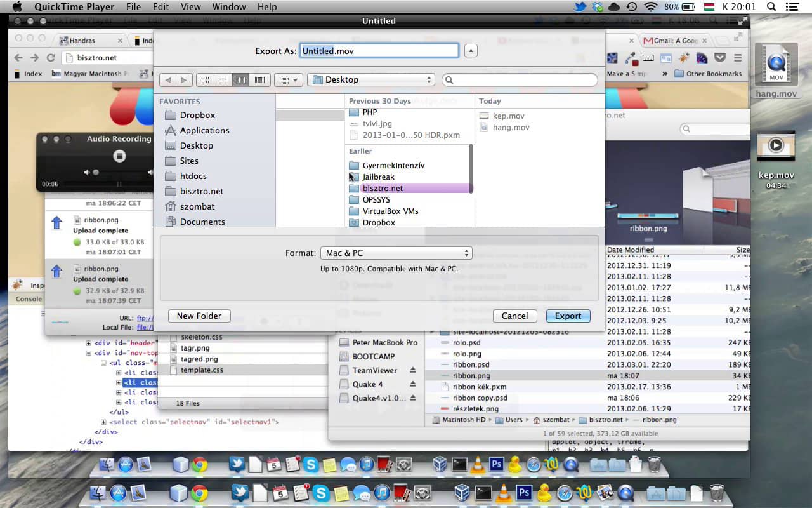Collapse the dialog with the triangle beside filename
812x508 pixels.
coord(471,51)
